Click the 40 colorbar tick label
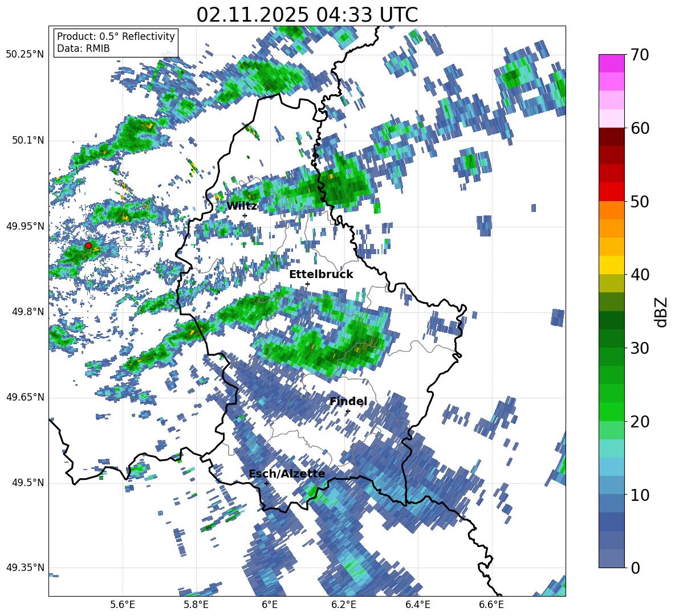 click(640, 275)
